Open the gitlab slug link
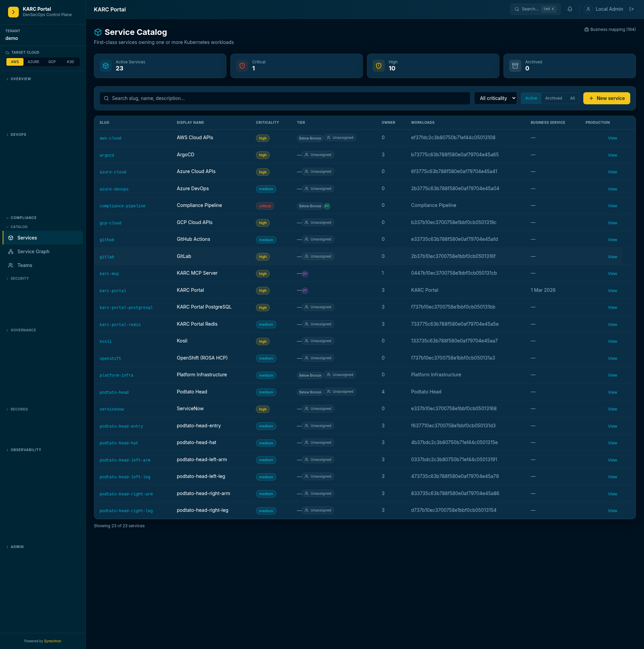Image resolution: width=644 pixels, height=649 pixels. point(107,257)
